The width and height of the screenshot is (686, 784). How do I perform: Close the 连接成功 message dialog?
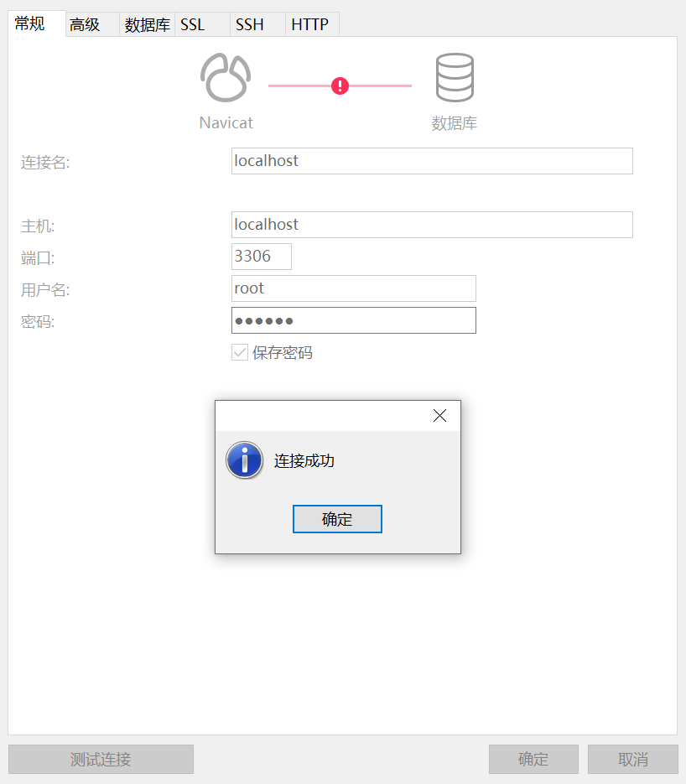pyautogui.click(x=439, y=414)
